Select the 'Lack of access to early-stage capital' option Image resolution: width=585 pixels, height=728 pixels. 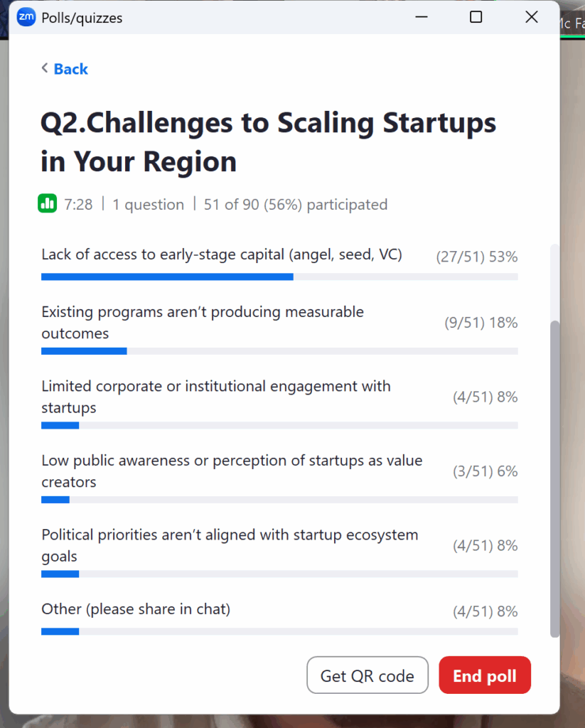[222, 255]
